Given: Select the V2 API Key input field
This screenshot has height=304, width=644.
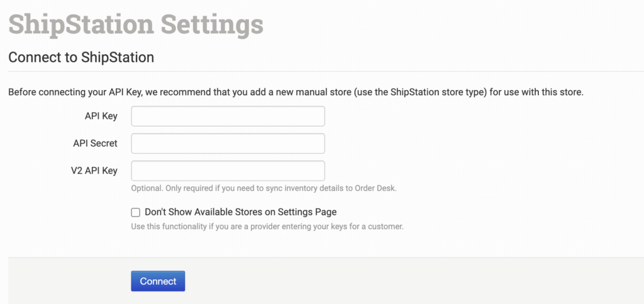Looking at the screenshot, I should 228,171.
